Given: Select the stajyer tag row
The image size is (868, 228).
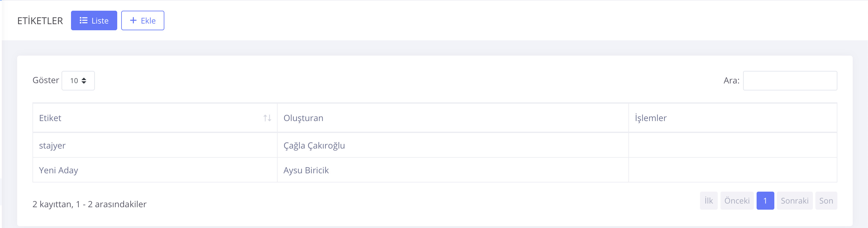Looking at the screenshot, I should pyautogui.click(x=52, y=145).
